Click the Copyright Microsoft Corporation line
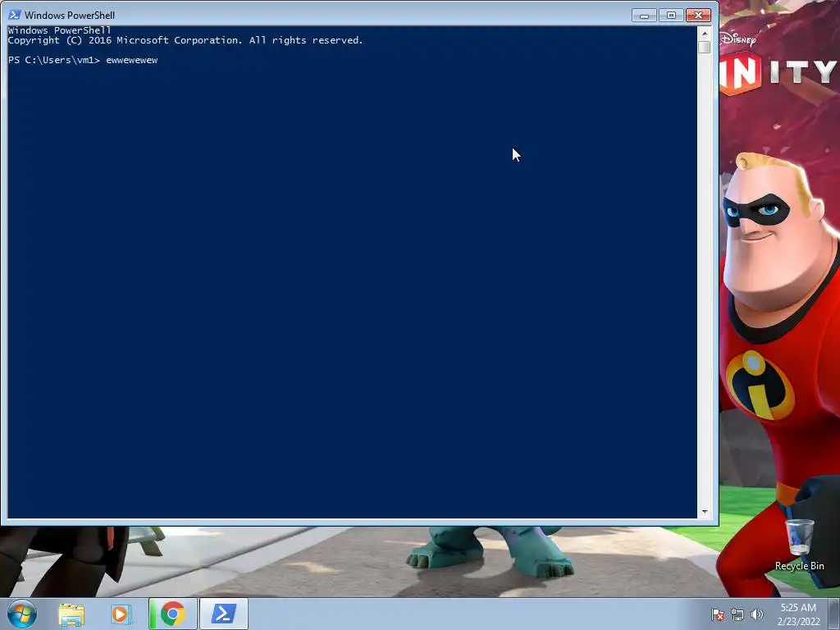Screen dimensions: 840x630 coord(185,40)
